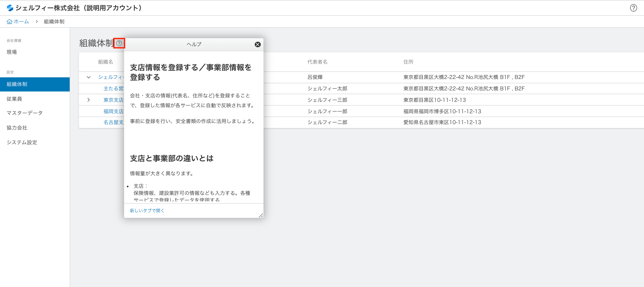Screen dimensions: 644x287
Task: Open the 新しいタブで開く link in the popup
Action: (x=147, y=210)
